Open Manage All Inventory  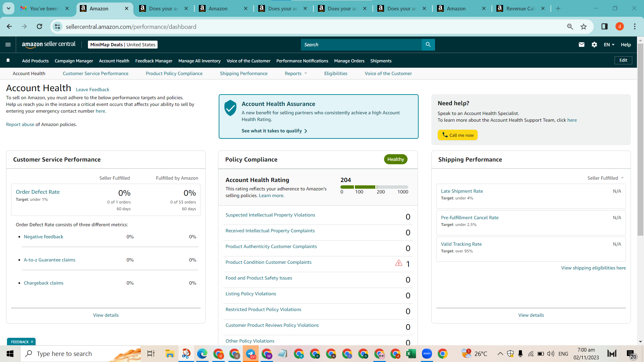(199, 61)
